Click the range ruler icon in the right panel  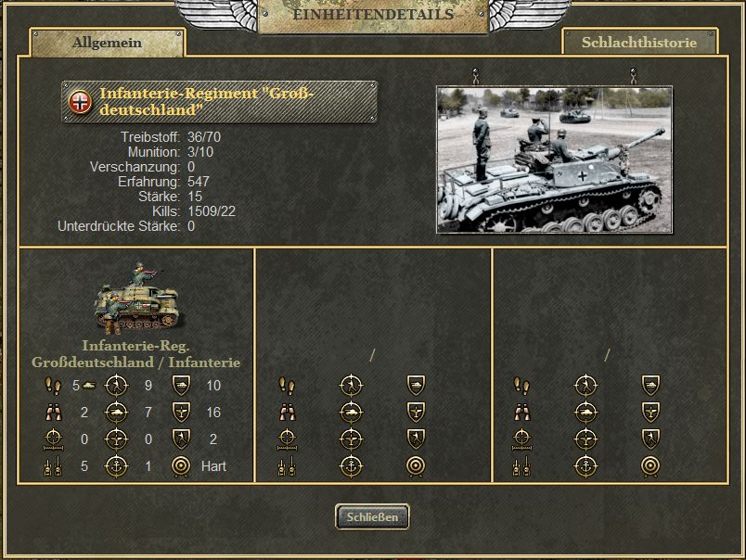point(521,439)
